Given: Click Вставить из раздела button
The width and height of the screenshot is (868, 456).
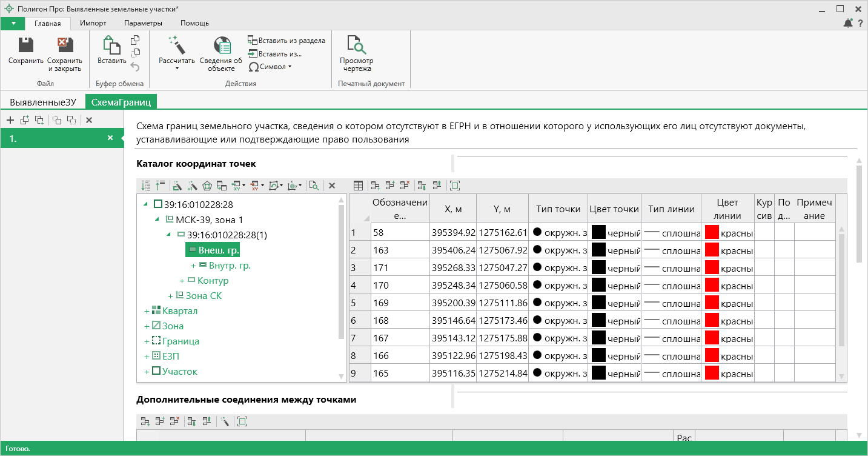Looking at the screenshot, I should (x=286, y=41).
